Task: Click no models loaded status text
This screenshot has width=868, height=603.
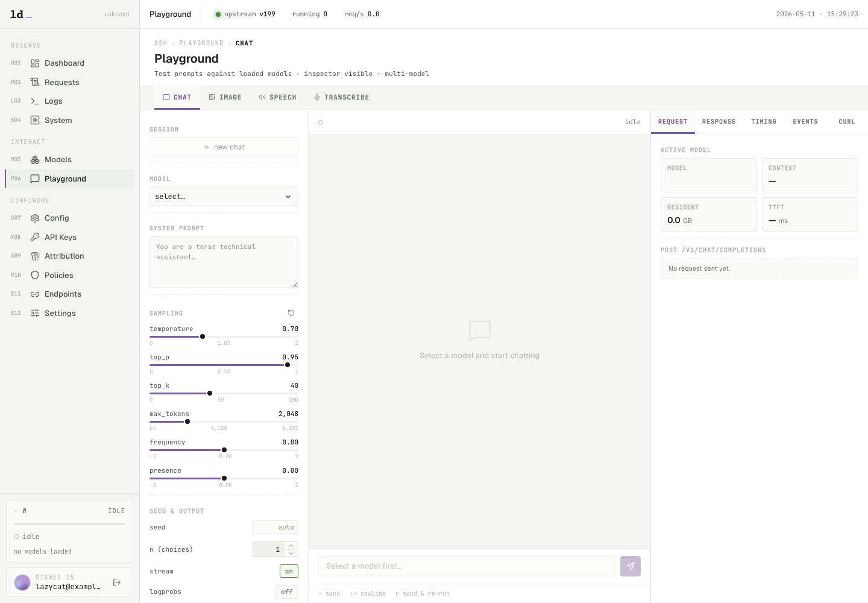Action: coord(43,552)
